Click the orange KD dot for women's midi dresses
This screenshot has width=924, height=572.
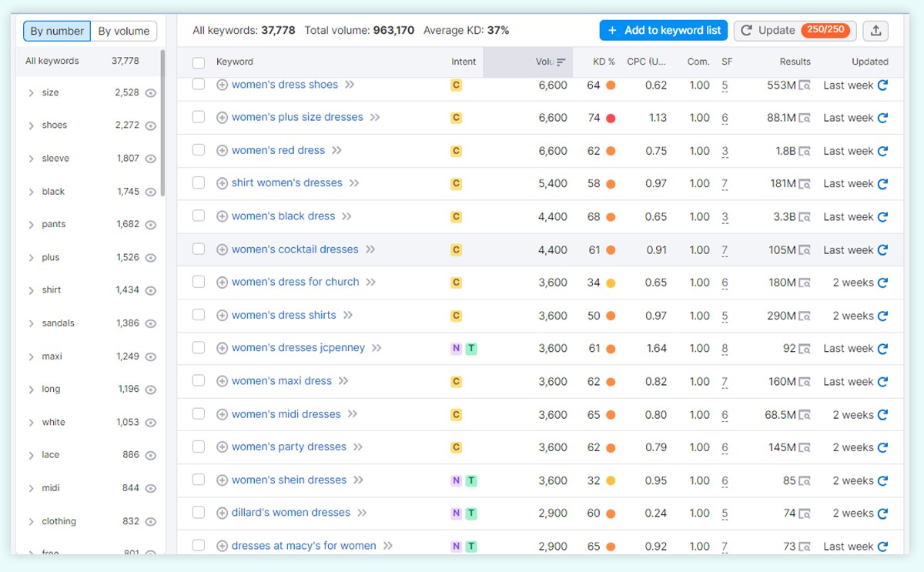(x=611, y=415)
